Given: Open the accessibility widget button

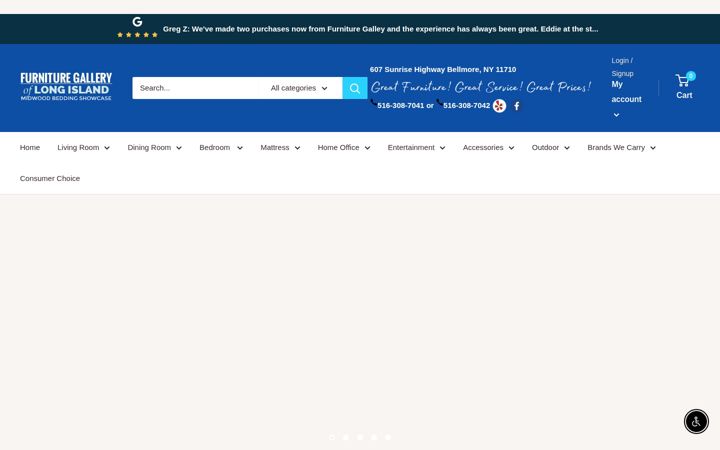Looking at the screenshot, I should tap(696, 421).
